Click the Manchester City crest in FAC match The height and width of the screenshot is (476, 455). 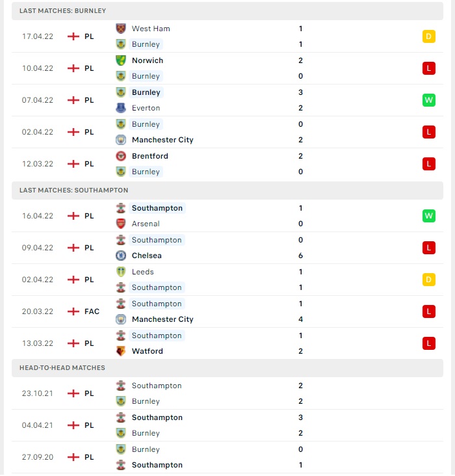[121, 319]
